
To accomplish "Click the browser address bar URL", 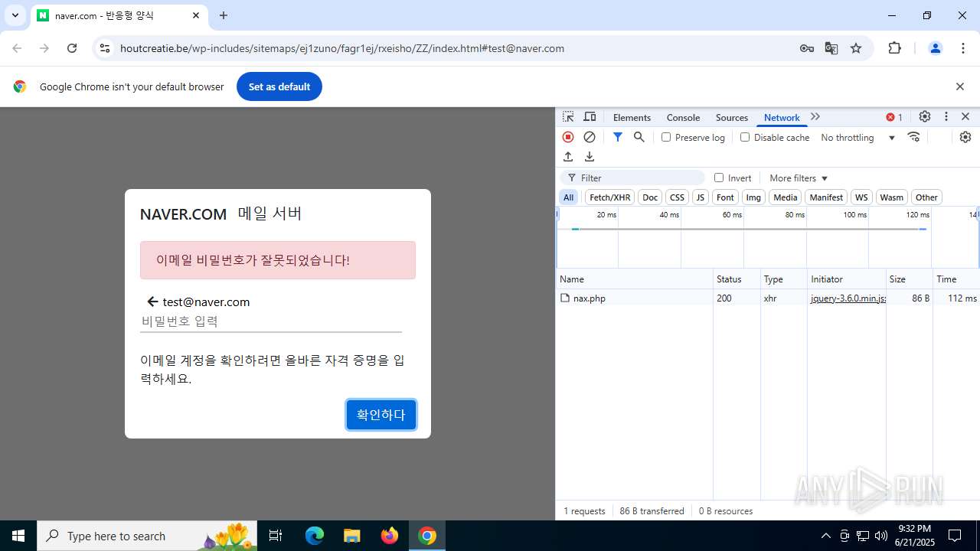I will 342,48.
